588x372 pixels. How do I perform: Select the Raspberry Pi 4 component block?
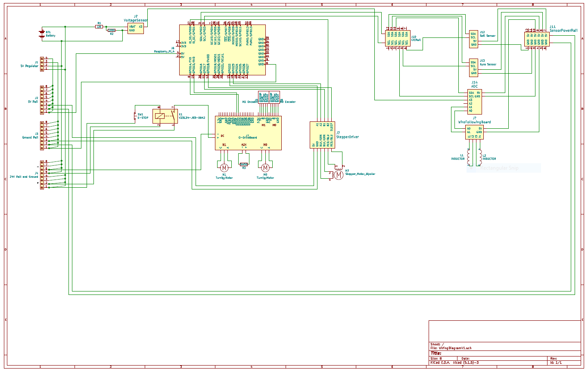pyautogui.click(x=222, y=50)
